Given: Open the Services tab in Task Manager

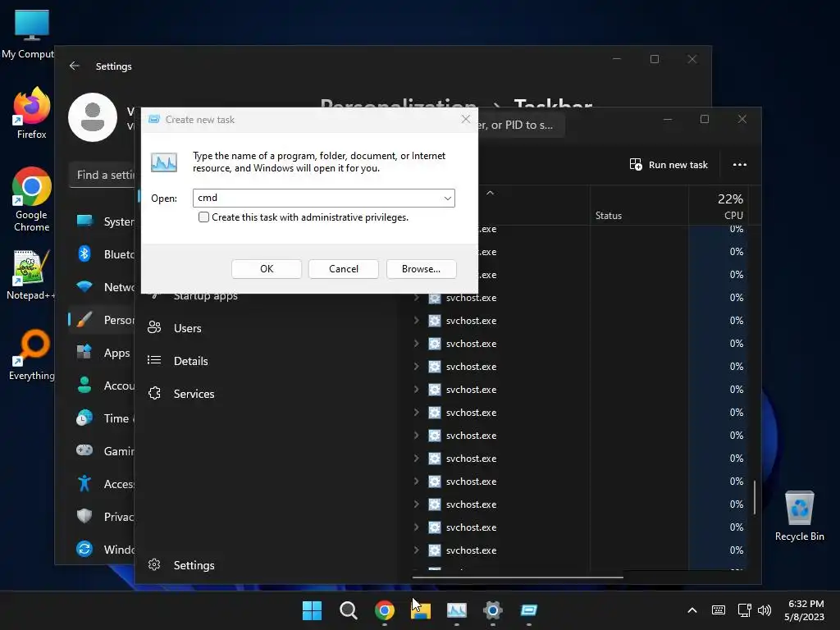Looking at the screenshot, I should pyautogui.click(x=194, y=393).
